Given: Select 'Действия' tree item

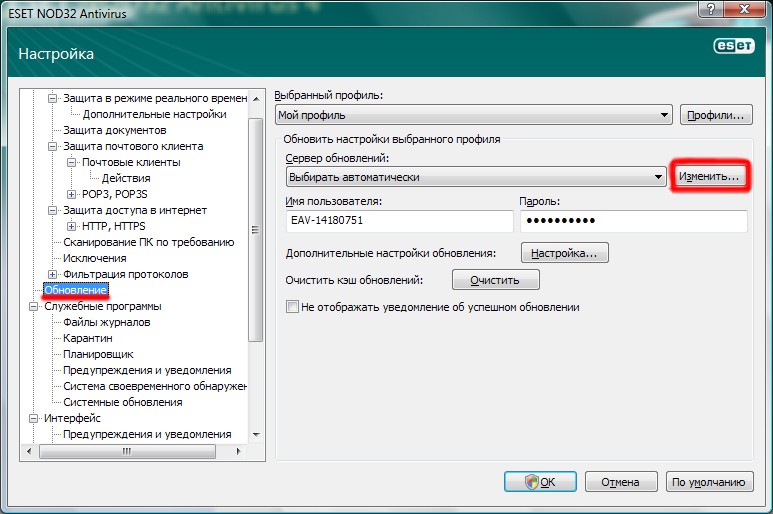Looking at the screenshot, I should (x=126, y=178).
